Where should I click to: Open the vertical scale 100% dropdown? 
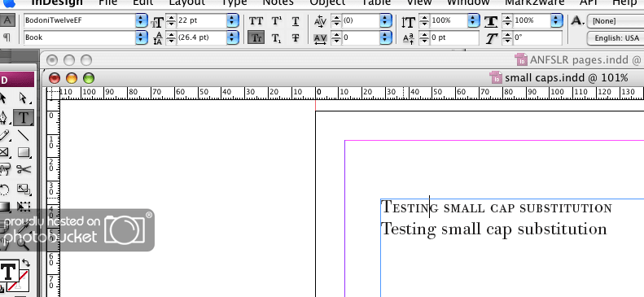[x=474, y=20]
